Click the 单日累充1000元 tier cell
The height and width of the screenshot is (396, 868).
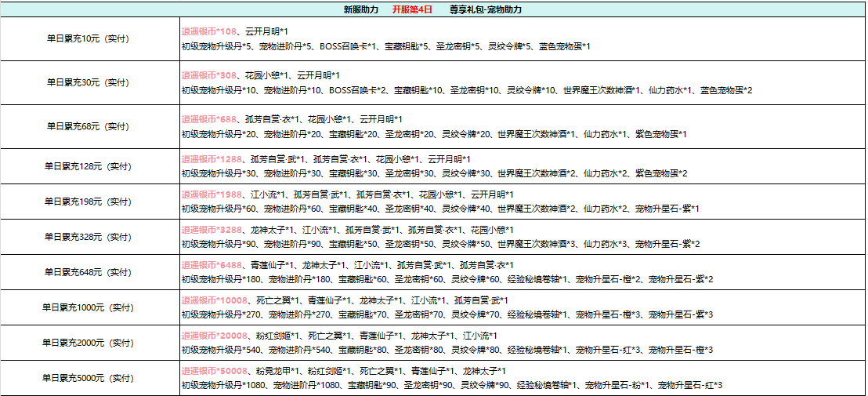[x=88, y=307]
